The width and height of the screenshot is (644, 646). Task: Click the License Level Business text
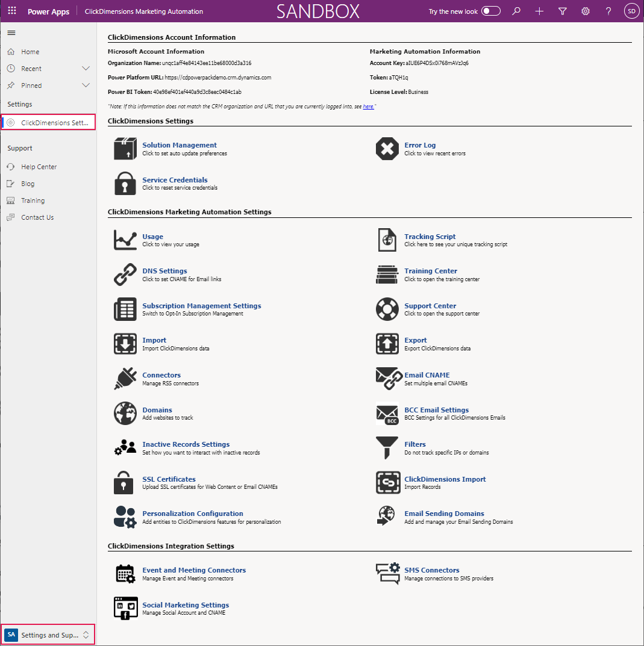tap(418, 92)
